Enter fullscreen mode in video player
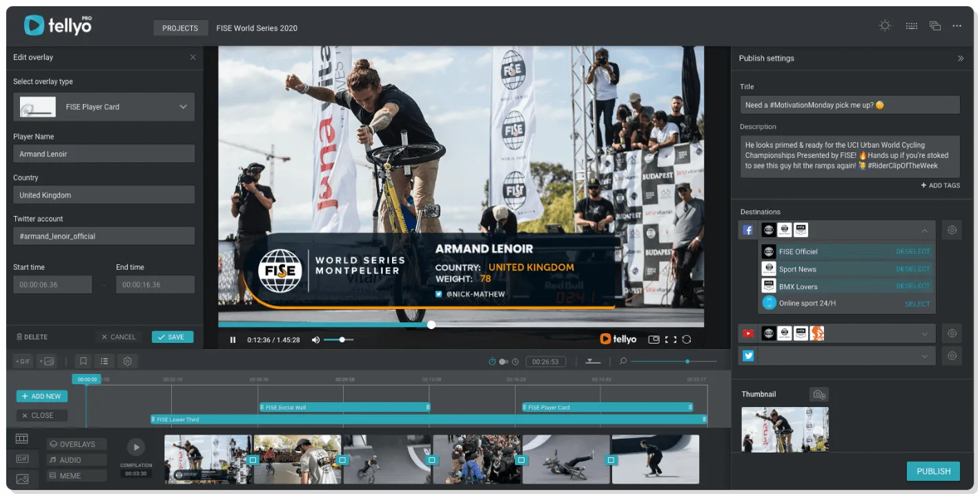The width and height of the screenshot is (980, 496). (x=670, y=339)
